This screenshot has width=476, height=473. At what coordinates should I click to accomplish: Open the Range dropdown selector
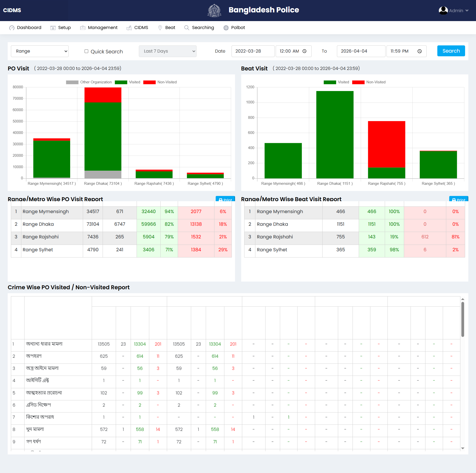point(40,51)
